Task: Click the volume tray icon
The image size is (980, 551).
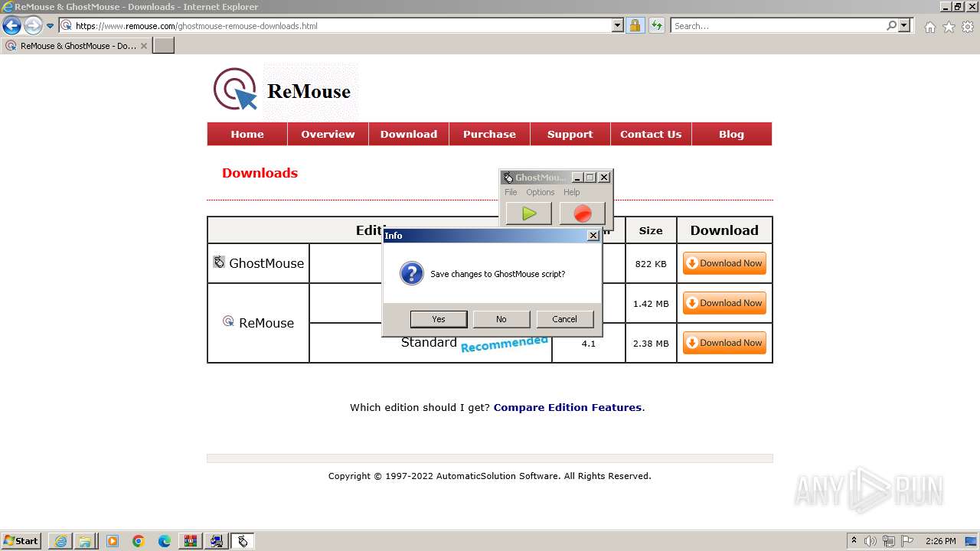Action: click(x=871, y=541)
